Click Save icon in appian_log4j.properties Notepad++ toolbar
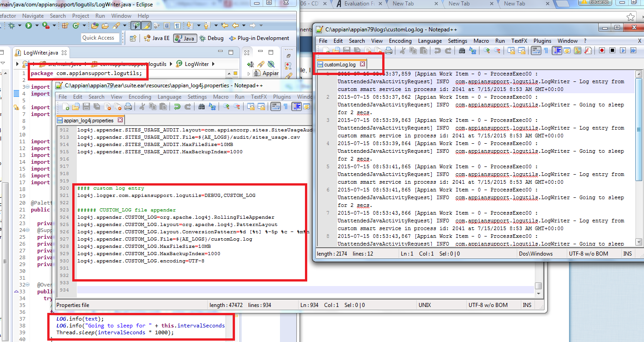 point(86,107)
